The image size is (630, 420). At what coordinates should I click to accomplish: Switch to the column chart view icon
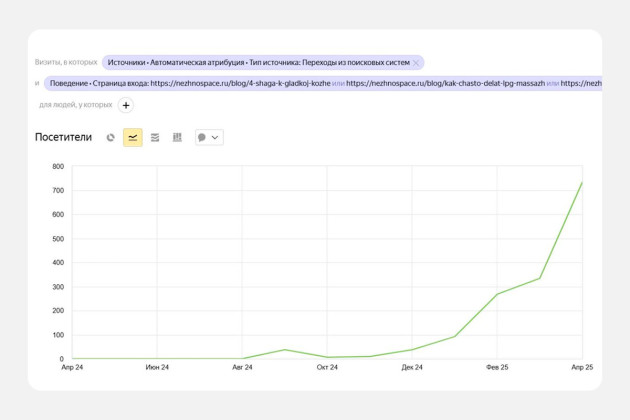(x=177, y=137)
